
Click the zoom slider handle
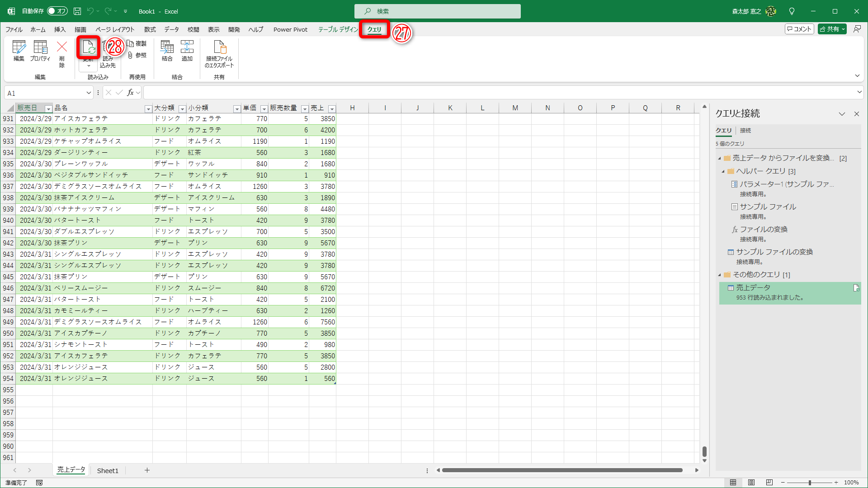coord(810,483)
